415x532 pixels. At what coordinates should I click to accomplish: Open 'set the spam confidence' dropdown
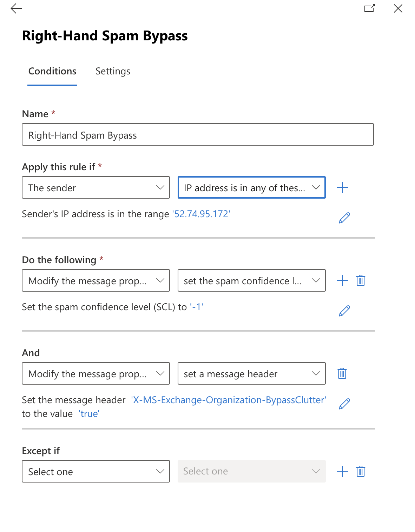[251, 281]
